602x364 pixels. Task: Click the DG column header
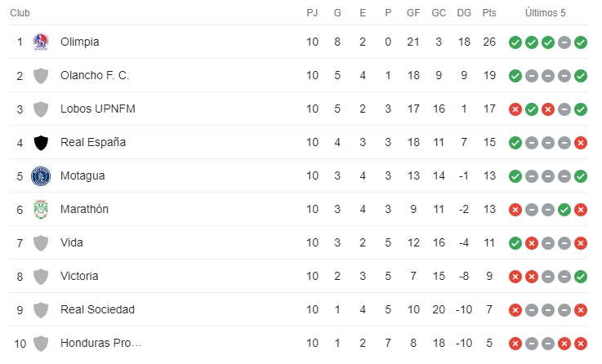point(464,13)
